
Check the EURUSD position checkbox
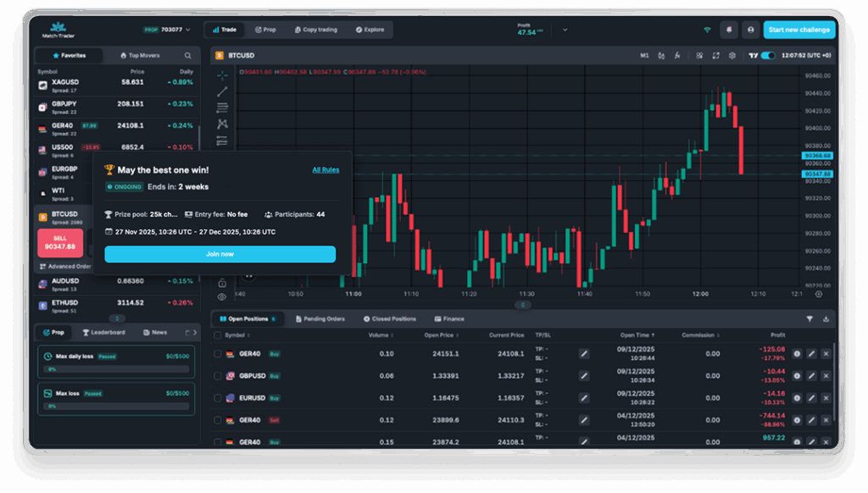pos(218,398)
